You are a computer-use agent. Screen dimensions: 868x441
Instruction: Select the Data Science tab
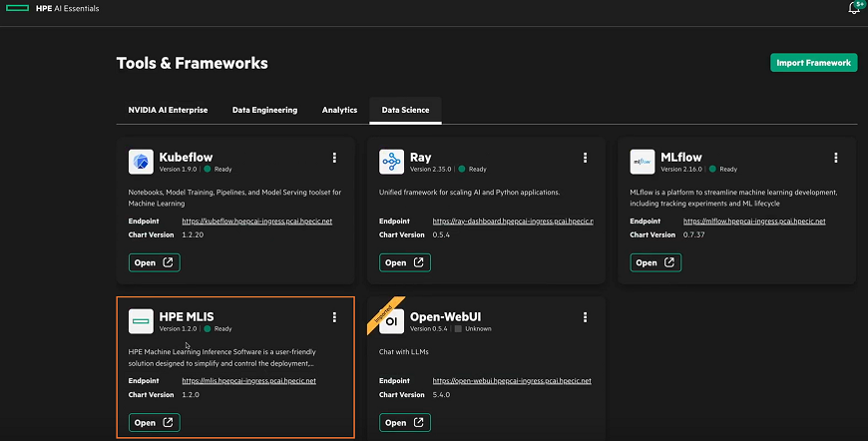click(405, 110)
